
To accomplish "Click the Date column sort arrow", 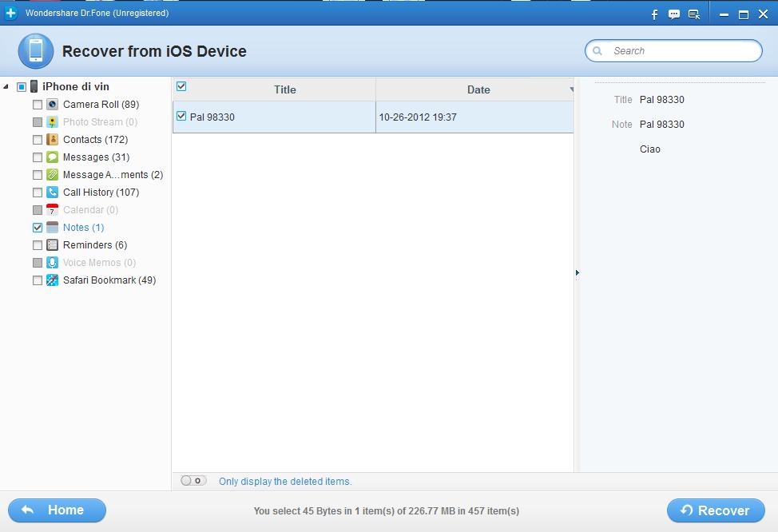I will 572,89.
